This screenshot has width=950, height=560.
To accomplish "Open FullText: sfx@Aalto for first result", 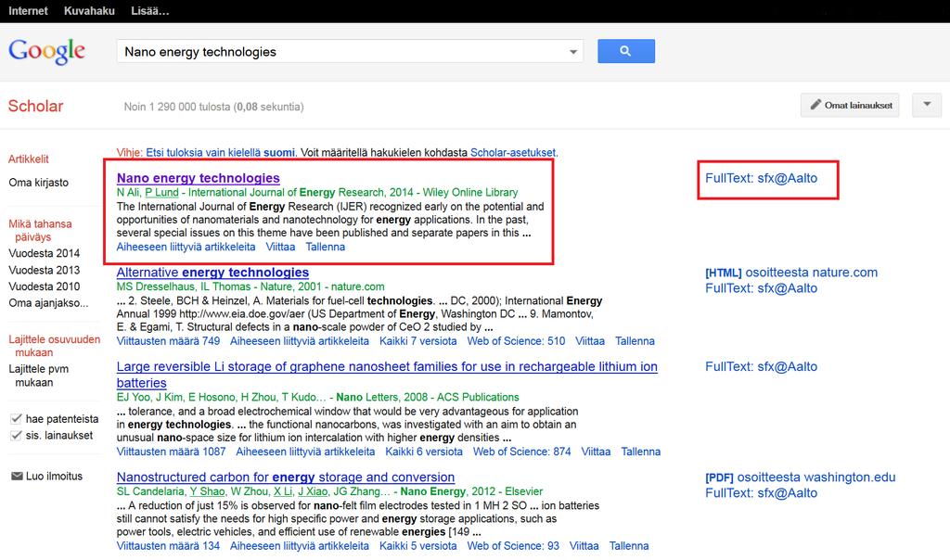I will (x=761, y=178).
